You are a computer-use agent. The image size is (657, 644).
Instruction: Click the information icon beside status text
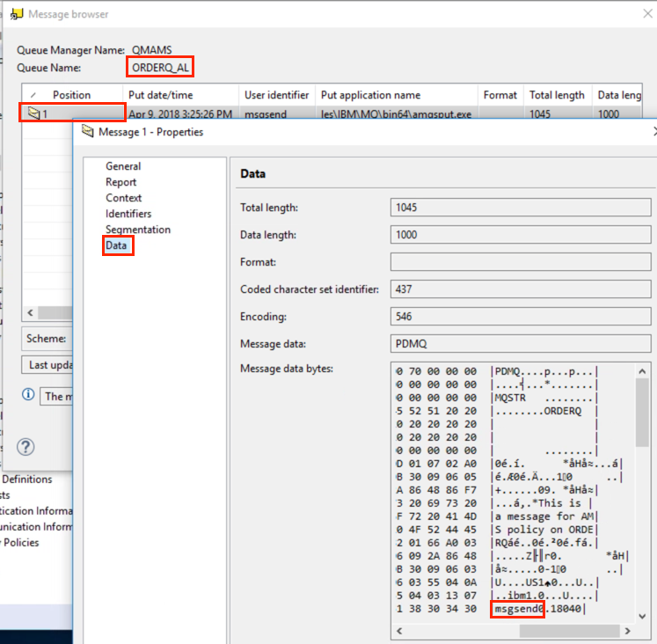[28, 394]
